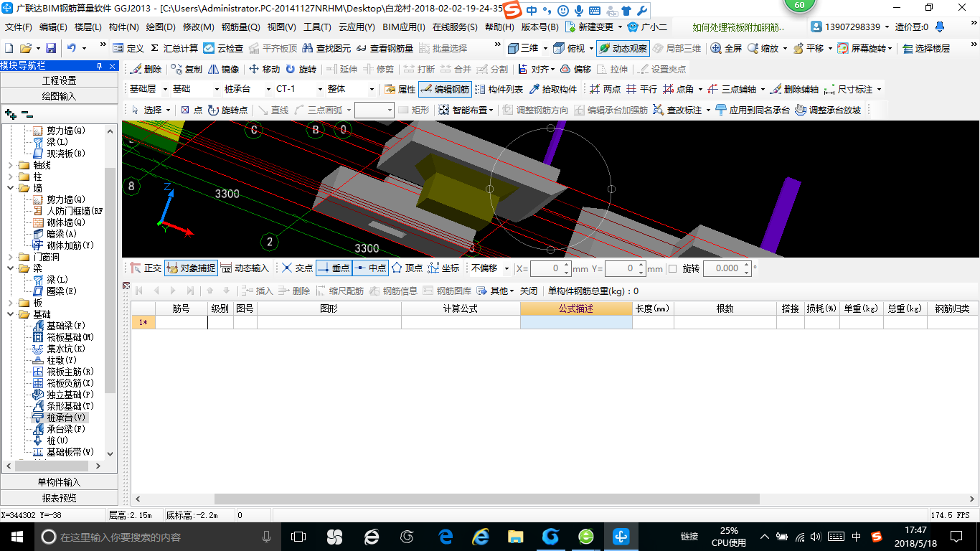Open the 工具(T) menu
Viewport: 980px width, 551px height.
317,27
